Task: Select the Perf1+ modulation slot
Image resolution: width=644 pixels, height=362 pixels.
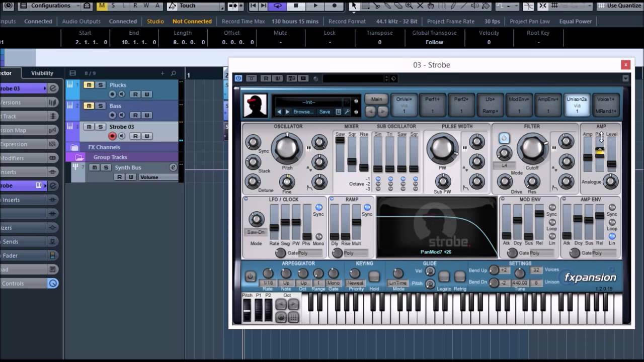Action: [x=432, y=105]
